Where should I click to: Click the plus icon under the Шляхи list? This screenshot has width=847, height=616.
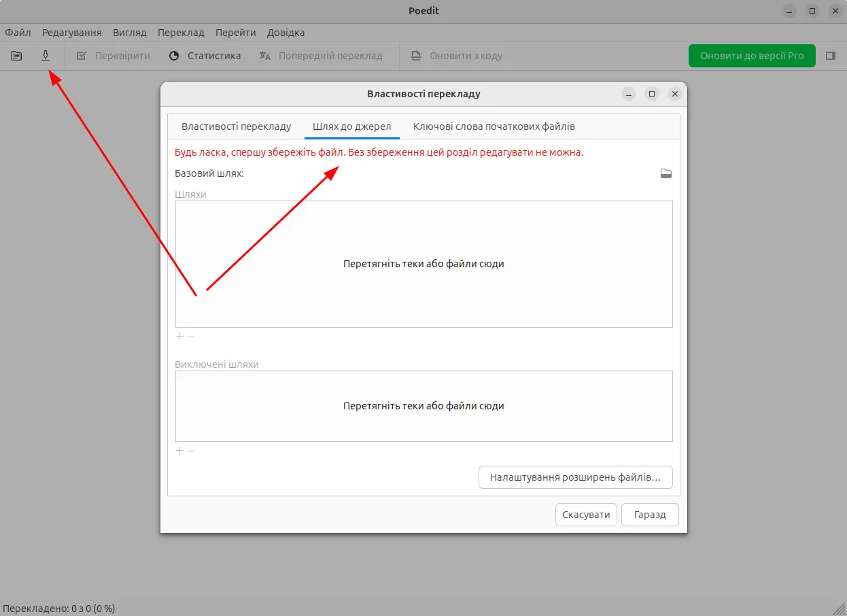(x=179, y=336)
